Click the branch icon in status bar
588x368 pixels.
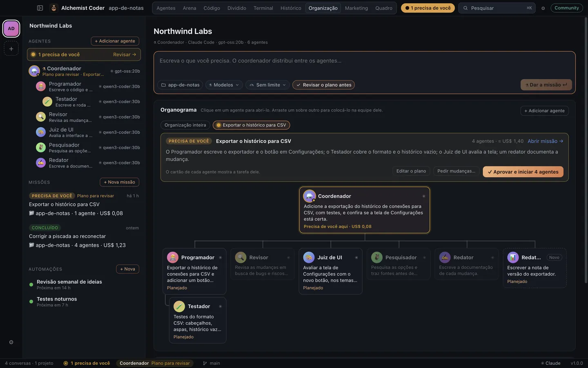(x=205, y=363)
